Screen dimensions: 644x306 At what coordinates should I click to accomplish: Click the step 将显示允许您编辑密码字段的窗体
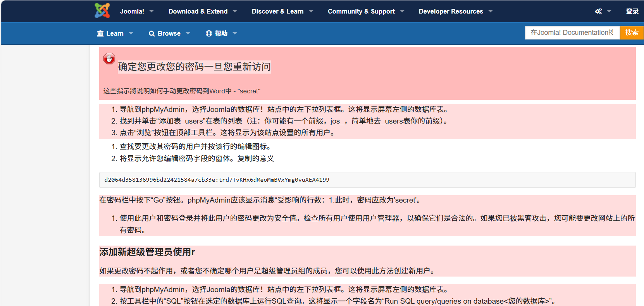click(197, 158)
